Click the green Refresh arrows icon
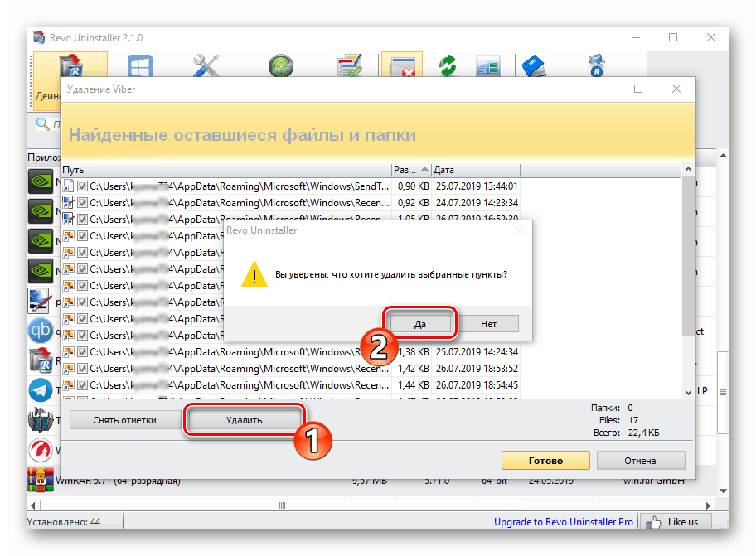Image resolution: width=756 pixels, height=556 pixels. (448, 65)
